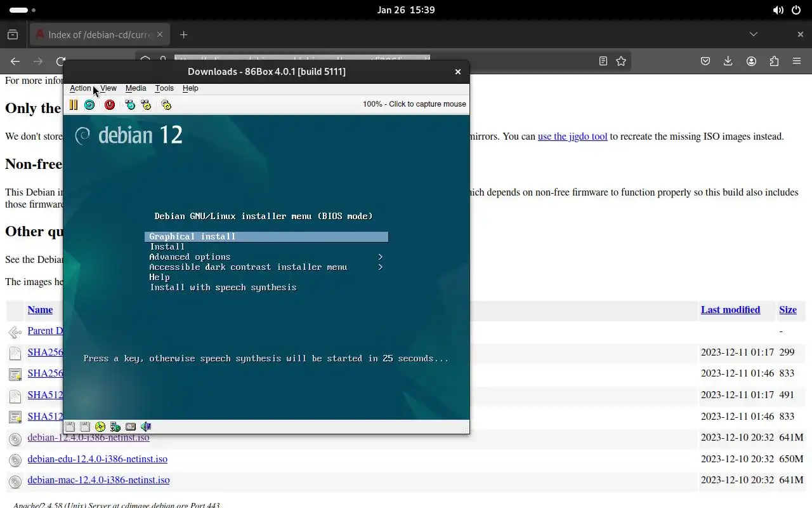Select 'Install with speech synthesis' entry
The image size is (812, 508).
(x=223, y=288)
